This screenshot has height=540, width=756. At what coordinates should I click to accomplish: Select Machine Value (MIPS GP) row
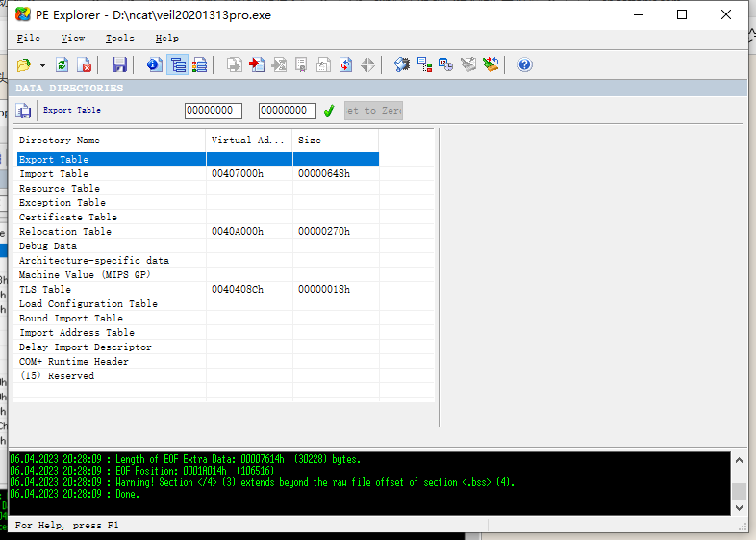pos(198,274)
